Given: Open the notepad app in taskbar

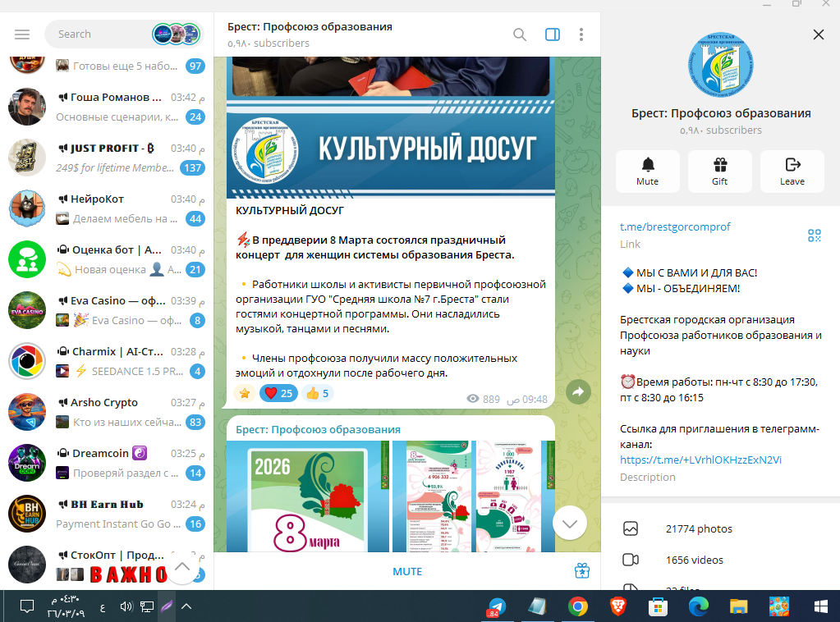Looking at the screenshot, I should 537,607.
